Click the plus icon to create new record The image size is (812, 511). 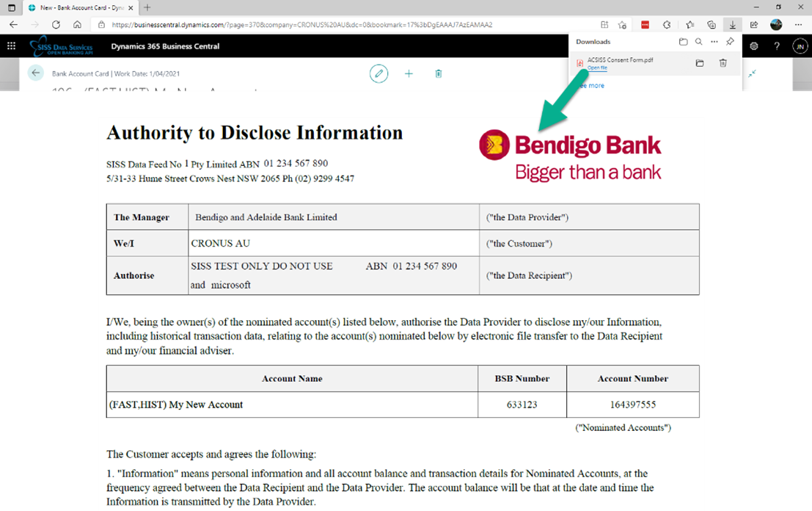pos(409,73)
